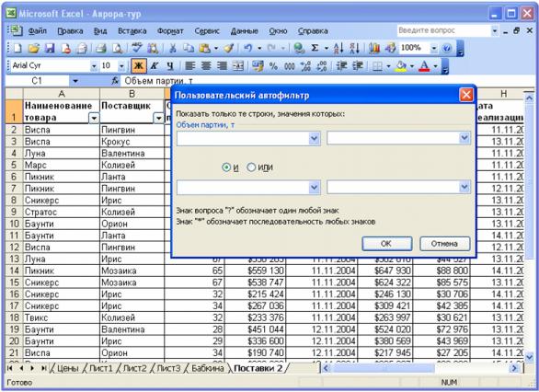Screen dimensions: 539x392
Task: Switch to the Цены sheet tab
Action: (x=67, y=368)
